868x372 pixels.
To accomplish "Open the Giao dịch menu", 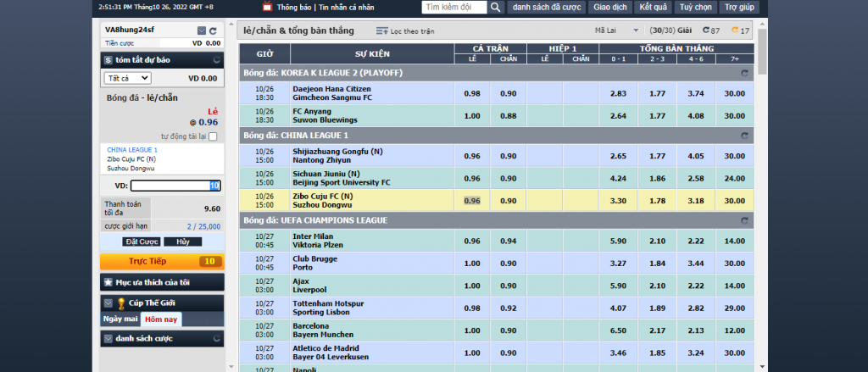I will [610, 7].
